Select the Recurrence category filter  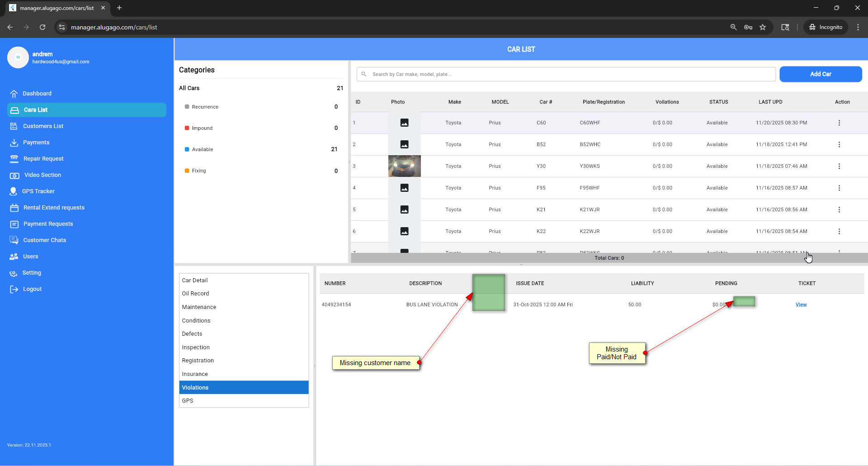point(205,107)
